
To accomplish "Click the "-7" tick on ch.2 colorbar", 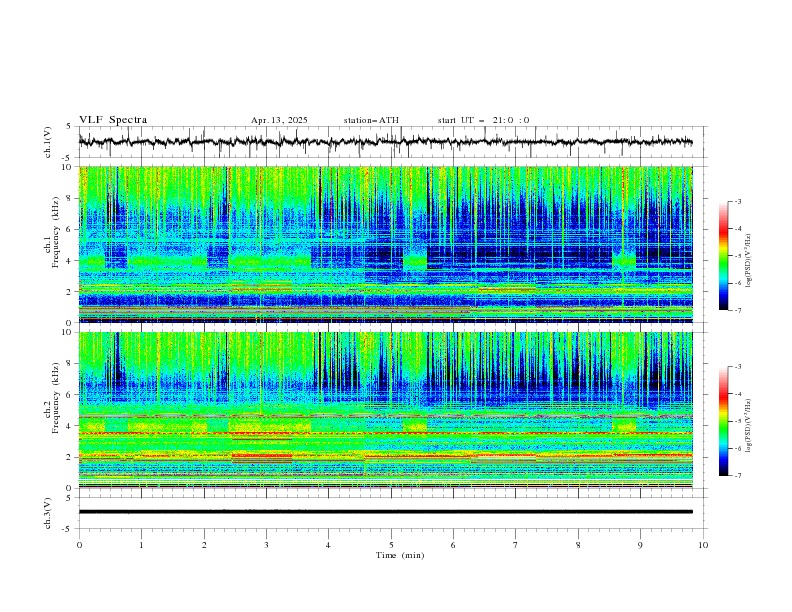I will (737, 475).
